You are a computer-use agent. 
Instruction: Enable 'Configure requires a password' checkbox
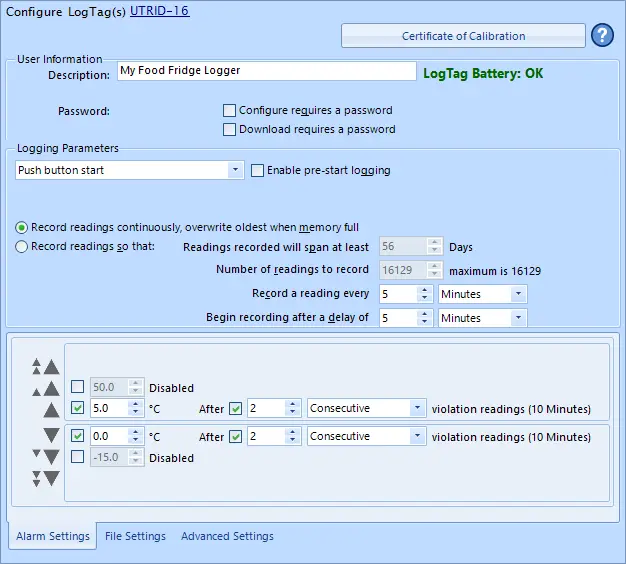click(230, 110)
